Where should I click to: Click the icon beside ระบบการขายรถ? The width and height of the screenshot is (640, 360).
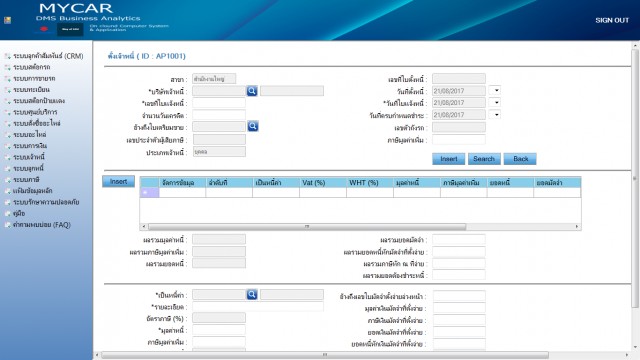(7, 78)
